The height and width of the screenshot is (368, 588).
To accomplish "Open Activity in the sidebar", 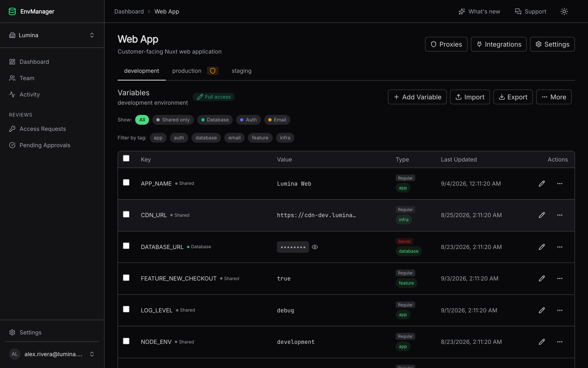I will point(52,94).
